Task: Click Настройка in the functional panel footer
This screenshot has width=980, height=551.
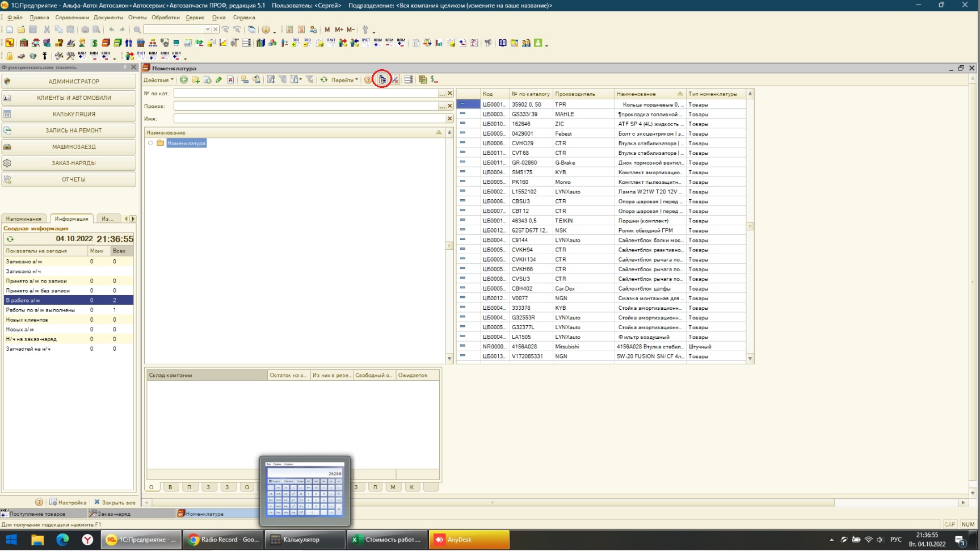Action: (x=68, y=502)
